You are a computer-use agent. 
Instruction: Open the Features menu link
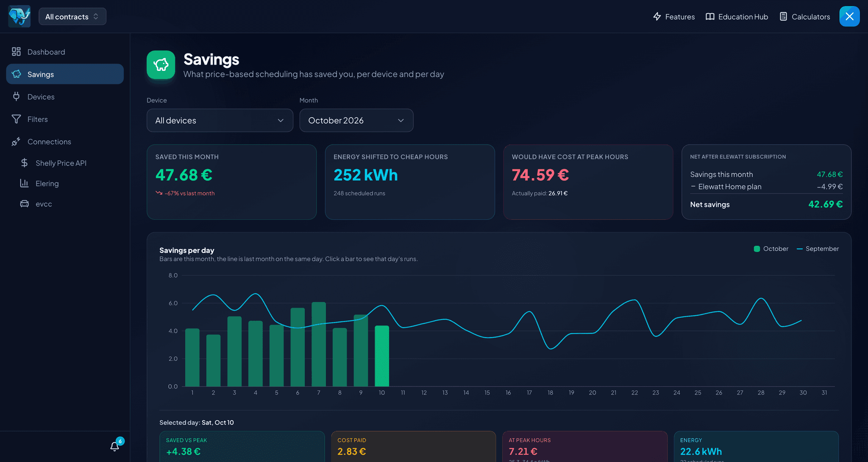coord(674,17)
